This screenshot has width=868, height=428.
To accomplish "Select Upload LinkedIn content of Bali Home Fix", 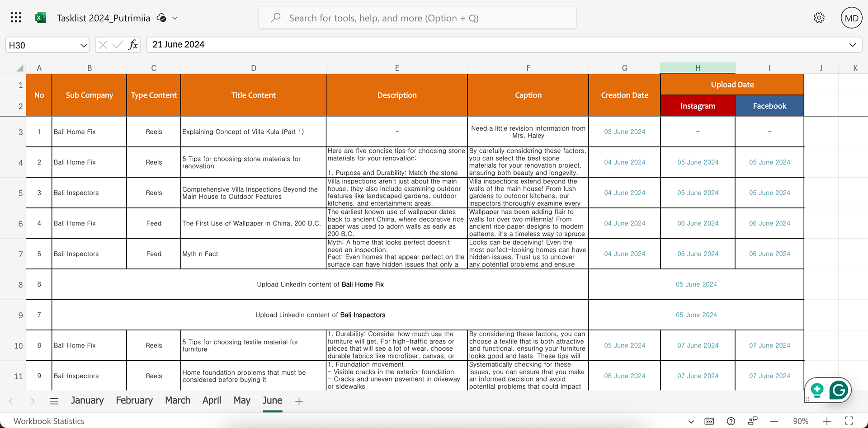I will pyautogui.click(x=320, y=284).
